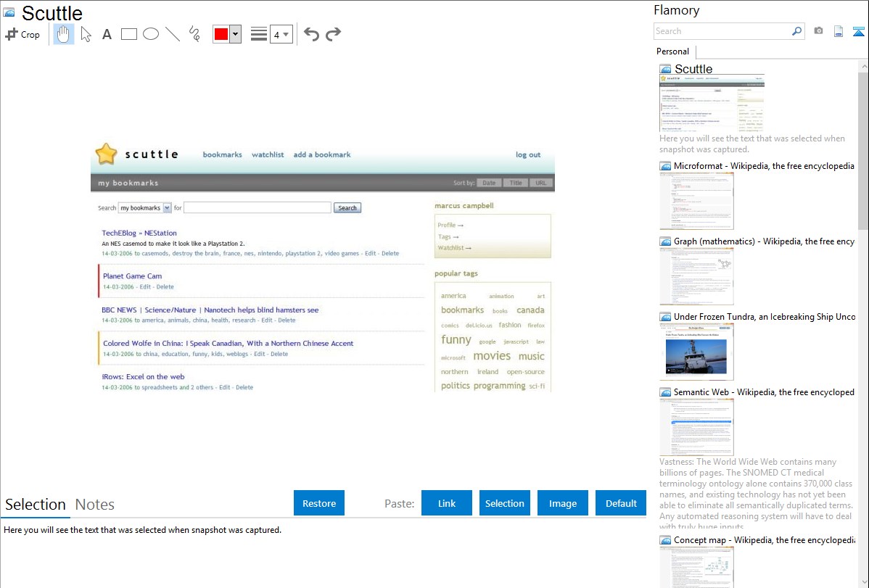869x588 pixels.
Task: Open the Selection tab
Action: 36,505
